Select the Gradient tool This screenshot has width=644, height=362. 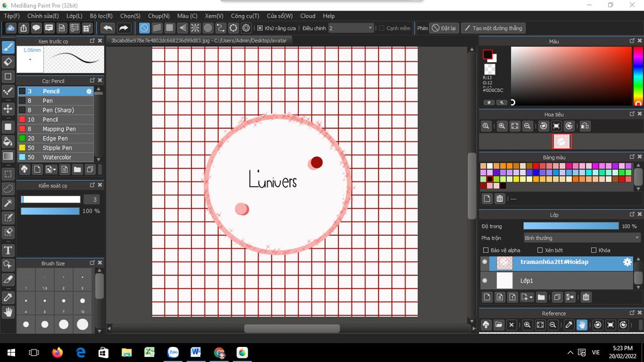click(8, 156)
